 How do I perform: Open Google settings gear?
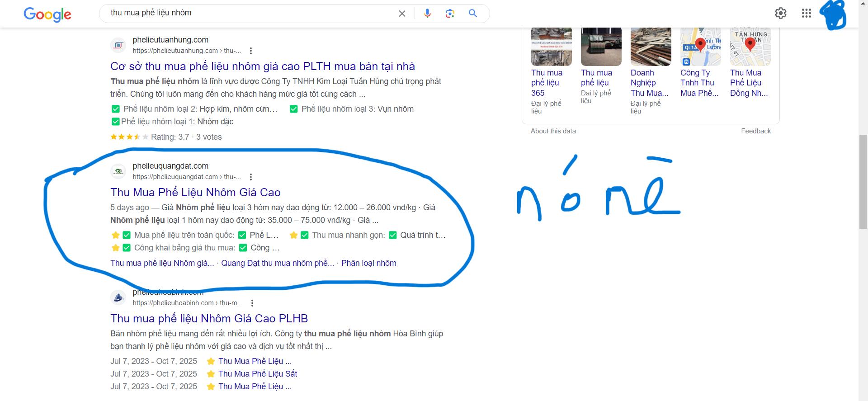pos(780,14)
